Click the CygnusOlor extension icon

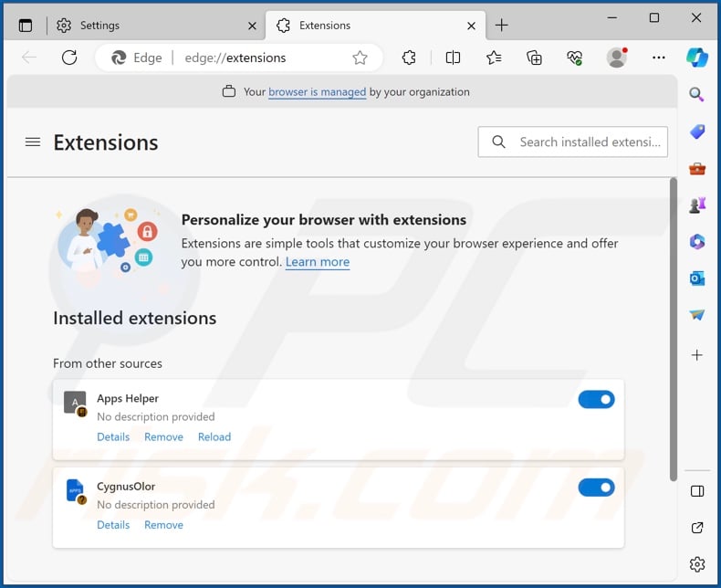76,492
